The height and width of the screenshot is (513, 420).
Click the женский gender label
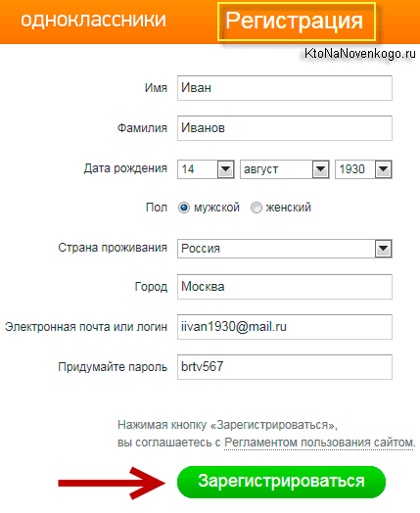[x=288, y=208]
